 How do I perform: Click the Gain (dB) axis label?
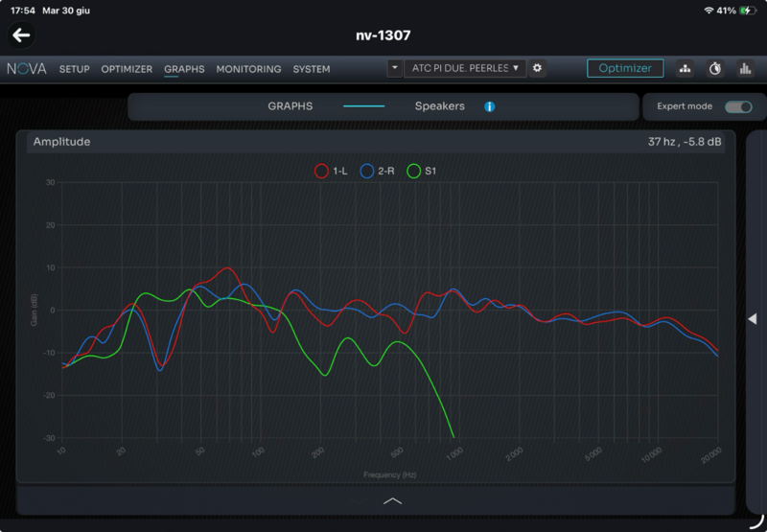(x=34, y=310)
